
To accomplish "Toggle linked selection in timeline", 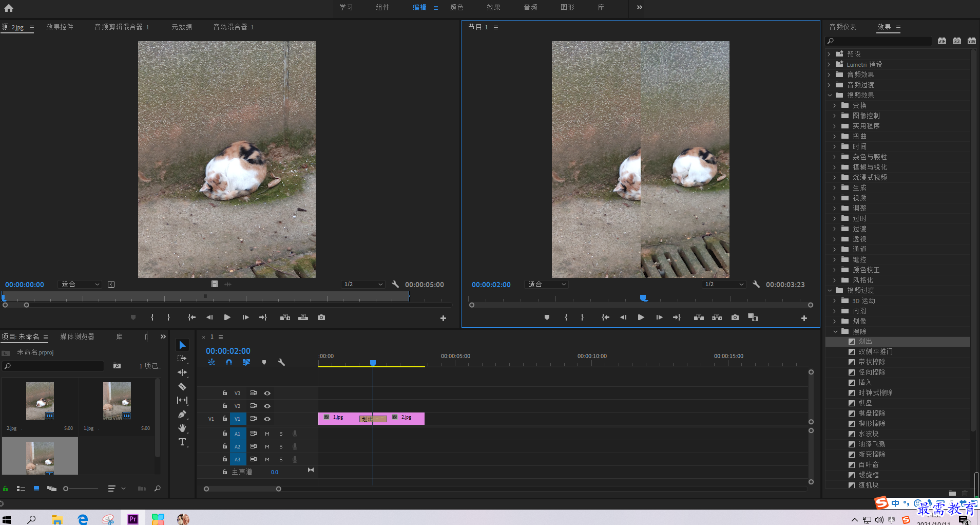I will [246, 362].
